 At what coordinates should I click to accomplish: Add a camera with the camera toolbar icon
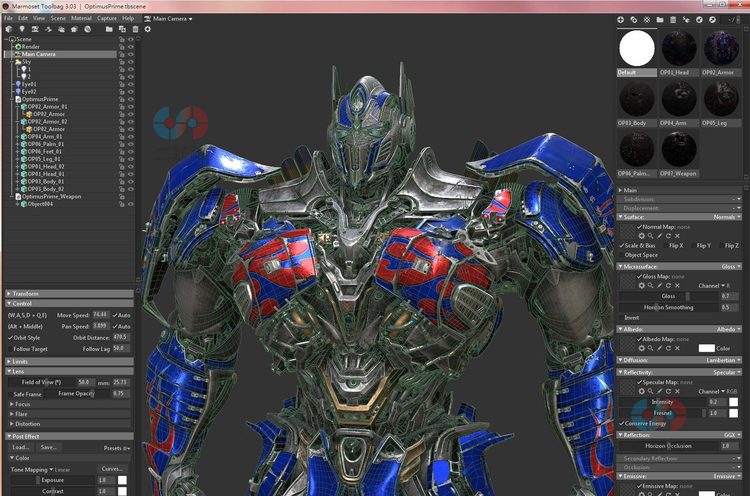[x=35, y=29]
